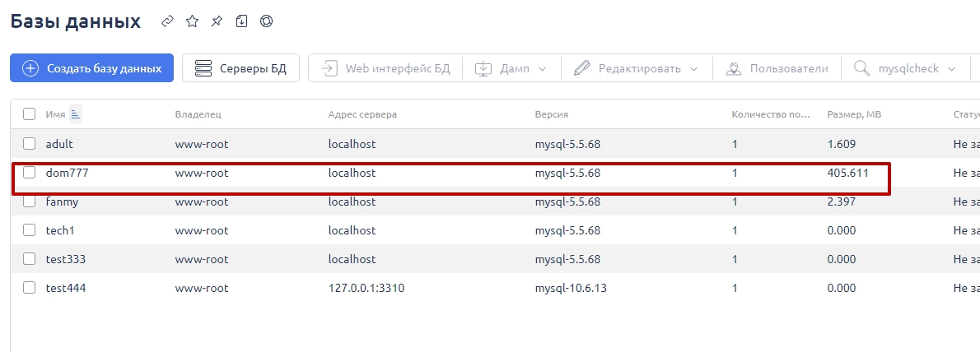Sort by the Размер, MB column header
980x352 pixels.
pyautogui.click(x=854, y=114)
